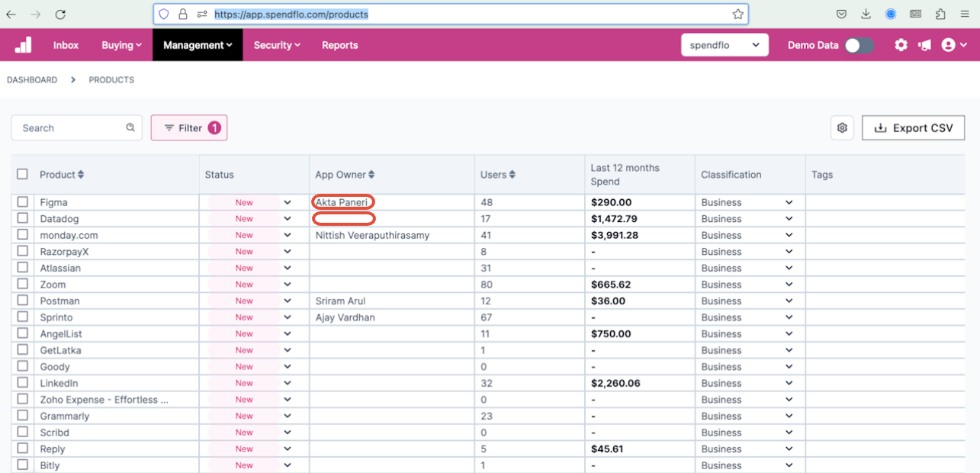Check the Zoom row checkbox
Image resolution: width=980 pixels, height=473 pixels.
tap(23, 285)
